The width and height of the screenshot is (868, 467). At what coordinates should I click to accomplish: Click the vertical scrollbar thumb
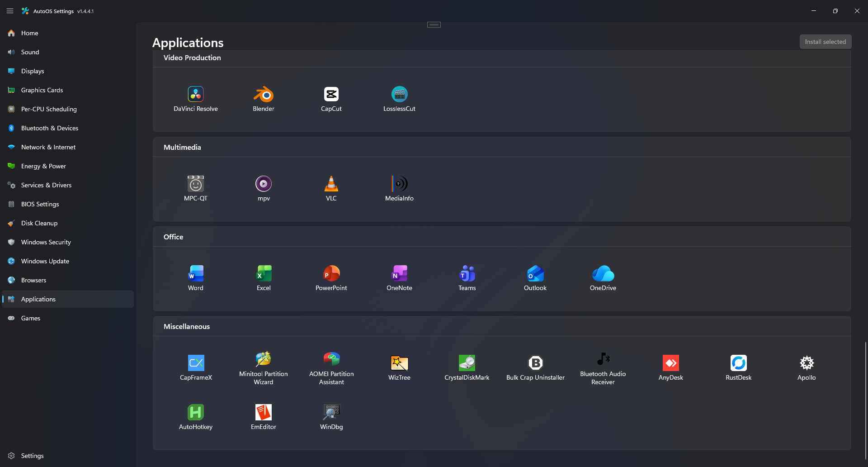866,400
